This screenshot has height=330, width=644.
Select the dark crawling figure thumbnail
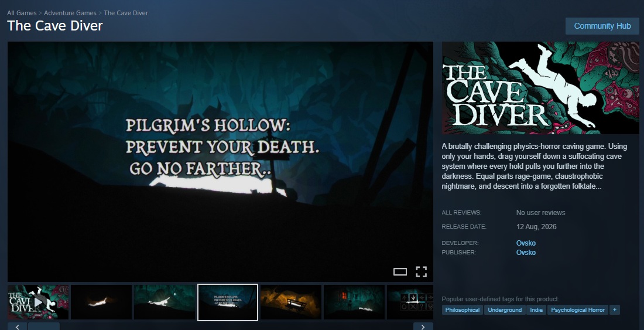tap(101, 302)
